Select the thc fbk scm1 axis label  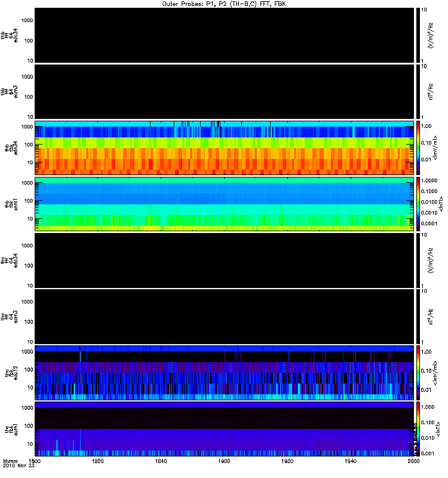(x=11, y=429)
